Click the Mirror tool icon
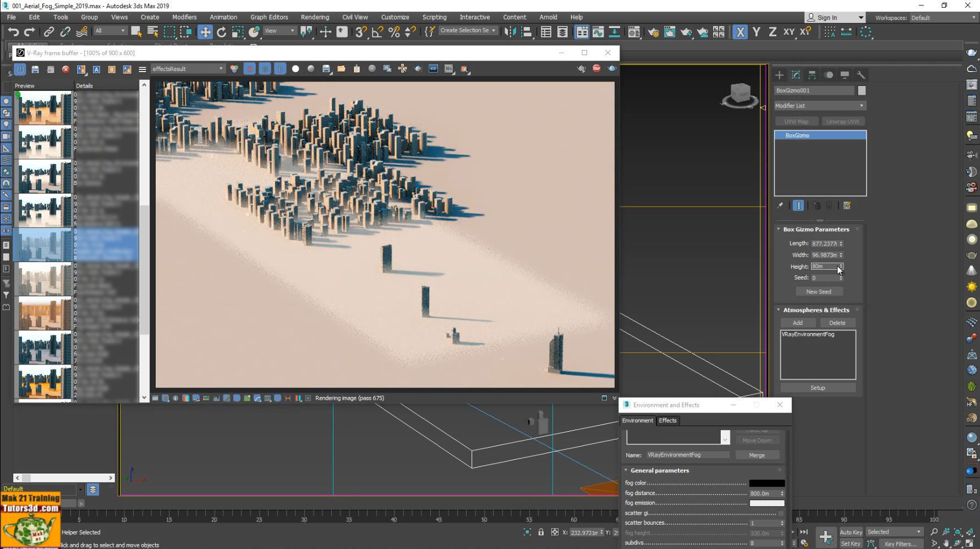The height and width of the screenshot is (549, 980). click(x=510, y=32)
